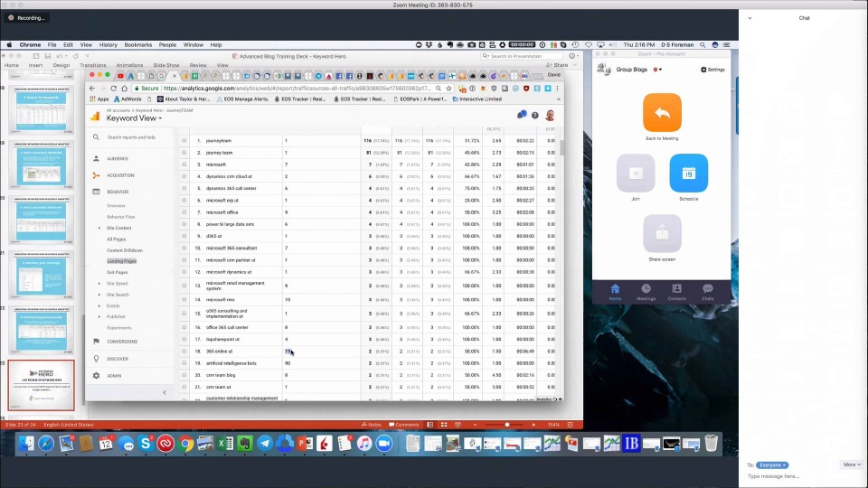Open the Interactive Limited bookmarks folder
The width and height of the screenshot is (868, 488).
(x=477, y=99)
